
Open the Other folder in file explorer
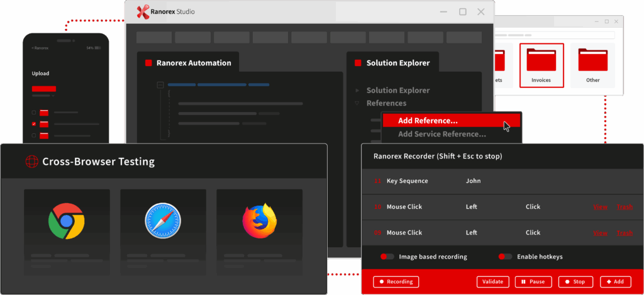[x=592, y=65]
